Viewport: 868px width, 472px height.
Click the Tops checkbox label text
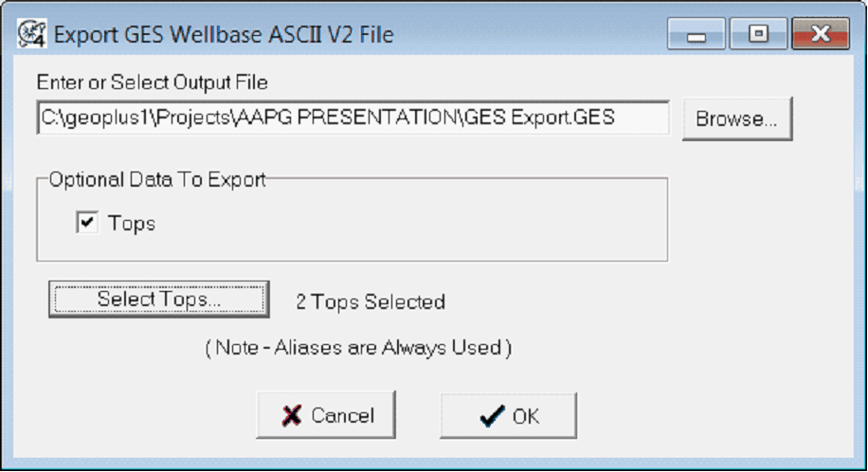pos(132,224)
